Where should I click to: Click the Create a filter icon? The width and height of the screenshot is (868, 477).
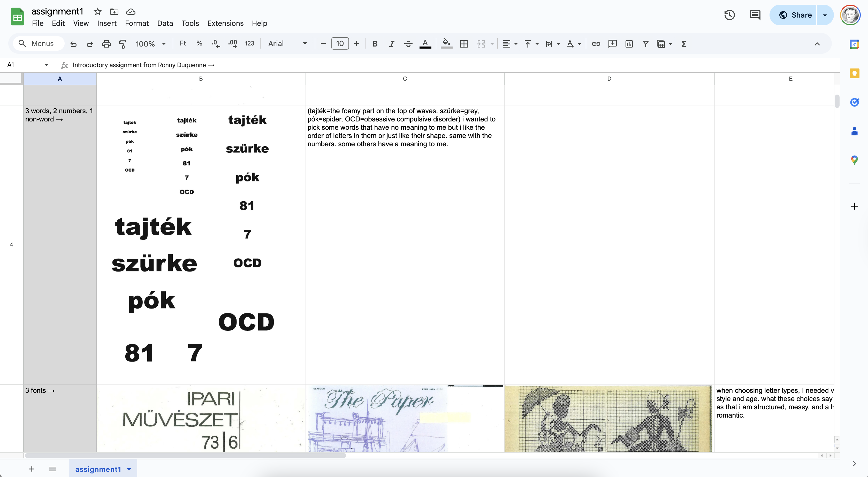645,44
